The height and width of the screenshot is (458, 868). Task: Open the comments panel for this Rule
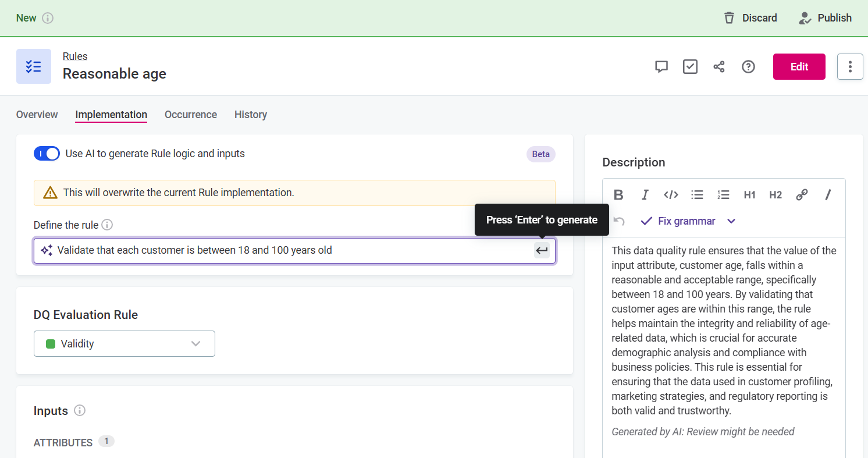point(661,66)
